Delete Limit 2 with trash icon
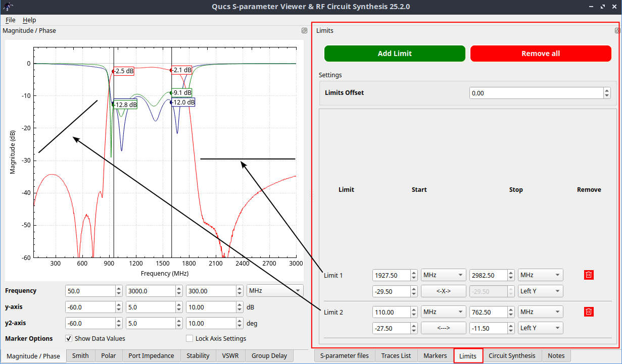The image size is (622, 364). [589, 312]
